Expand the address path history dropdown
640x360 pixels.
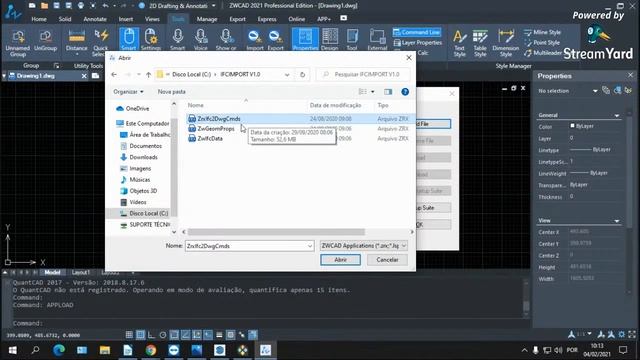click(287, 75)
